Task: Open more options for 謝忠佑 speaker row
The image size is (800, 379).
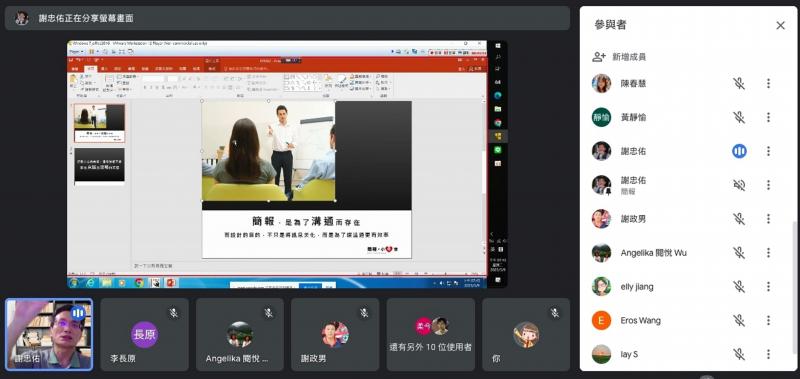Action: 768,151
